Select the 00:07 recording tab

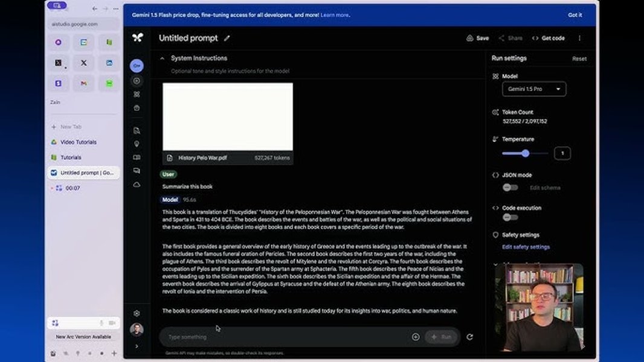(x=83, y=188)
